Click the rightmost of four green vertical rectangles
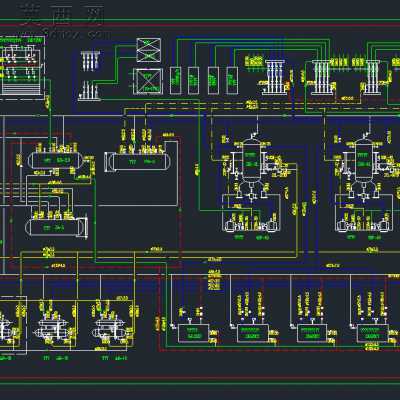Image resolution: width=400 pixels, height=400 pixels. [x=232, y=80]
